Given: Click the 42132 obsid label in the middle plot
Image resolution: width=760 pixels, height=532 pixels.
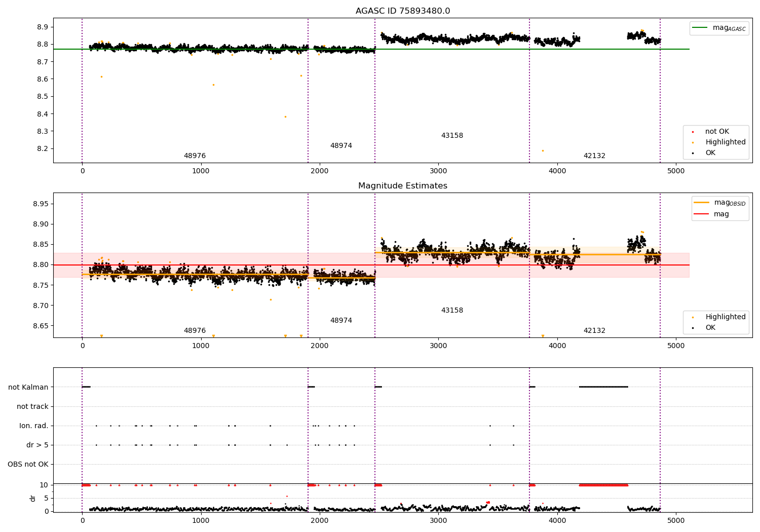Looking at the screenshot, I should [594, 331].
